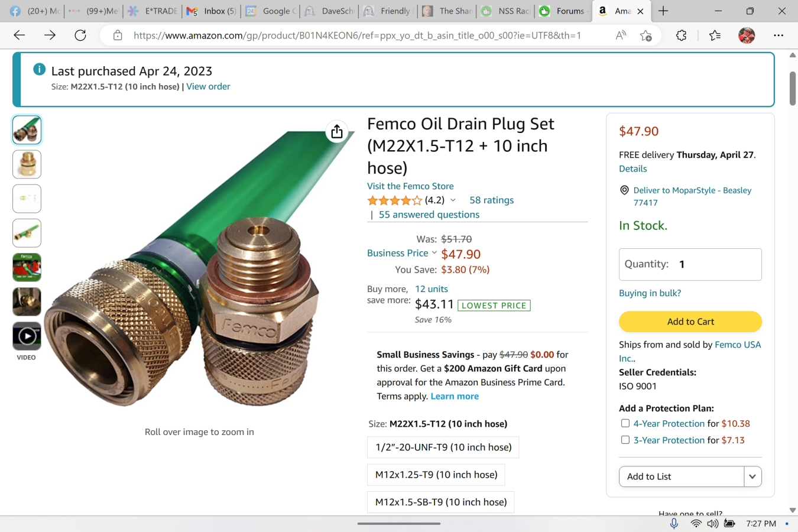
Task: Check the 4-Year Protection plan box
Action: coord(625,423)
